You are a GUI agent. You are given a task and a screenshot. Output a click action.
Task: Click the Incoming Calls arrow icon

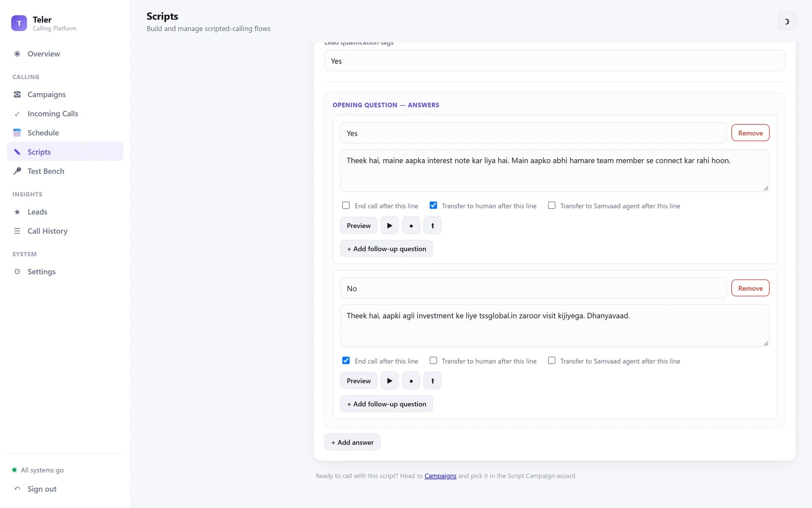(x=17, y=113)
